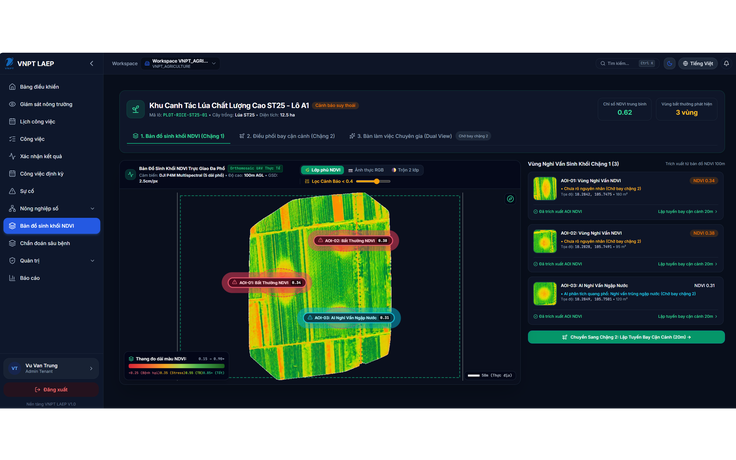This screenshot has height=460, width=736.
Task: Open the Vu Van Trung profile chevron
Action: (x=91, y=368)
